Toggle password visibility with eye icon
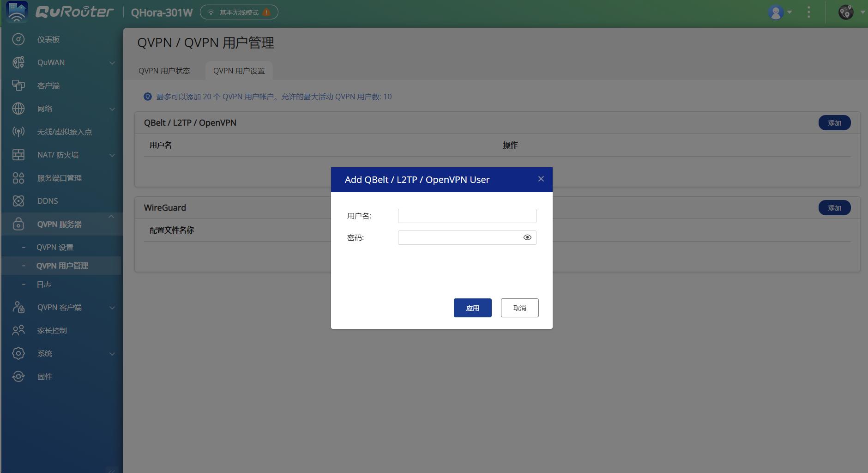 pos(527,237)
